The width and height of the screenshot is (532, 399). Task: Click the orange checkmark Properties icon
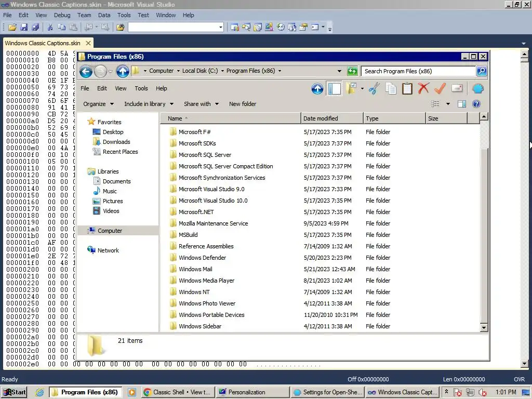coord(440,88)
